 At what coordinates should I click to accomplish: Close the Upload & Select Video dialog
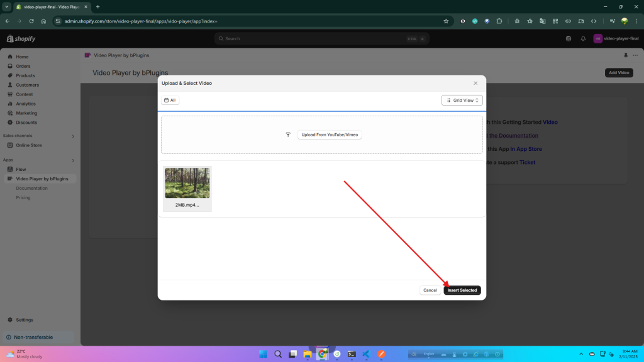point(475,83)
